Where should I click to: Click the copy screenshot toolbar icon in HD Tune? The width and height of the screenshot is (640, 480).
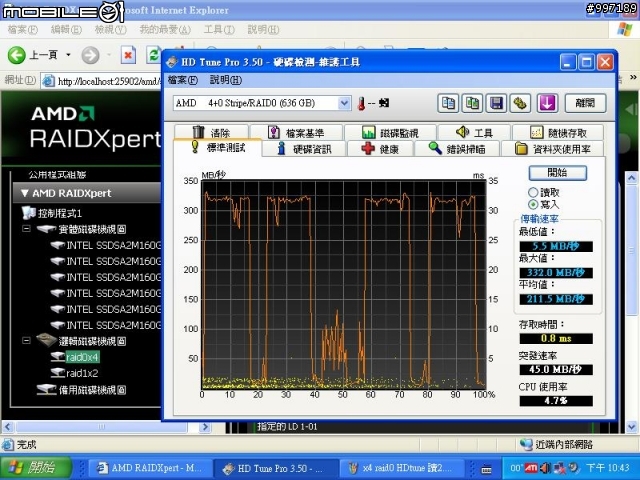tap(472, 103)
